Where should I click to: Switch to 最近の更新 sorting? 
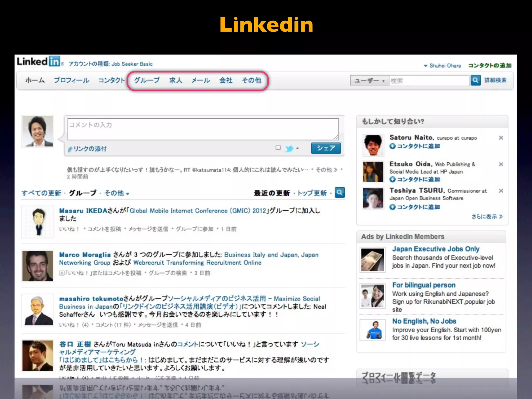point(271,193)
